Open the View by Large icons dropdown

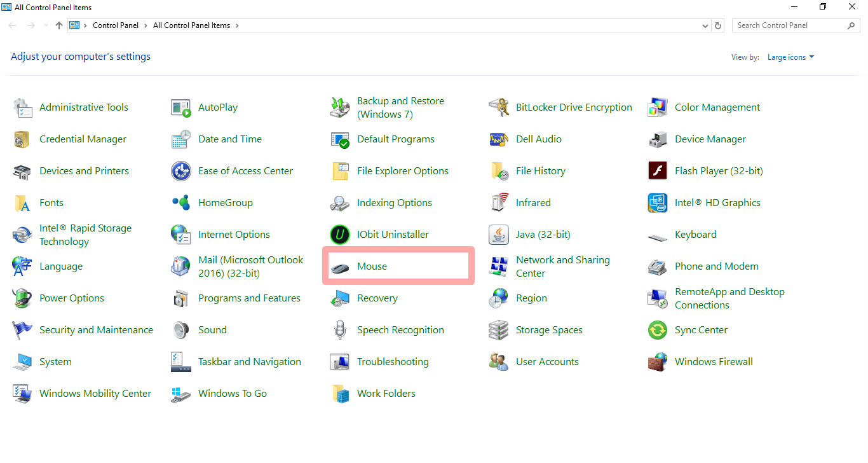(790, 57)
